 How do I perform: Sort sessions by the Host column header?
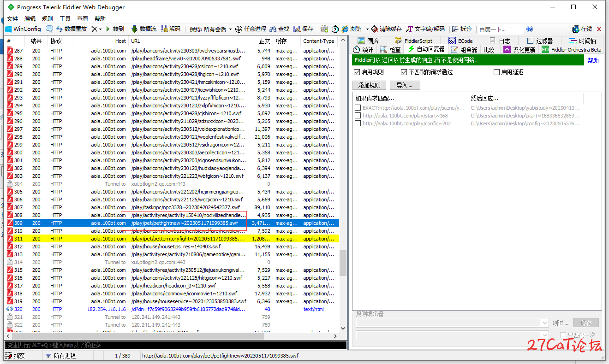(101, 41)
